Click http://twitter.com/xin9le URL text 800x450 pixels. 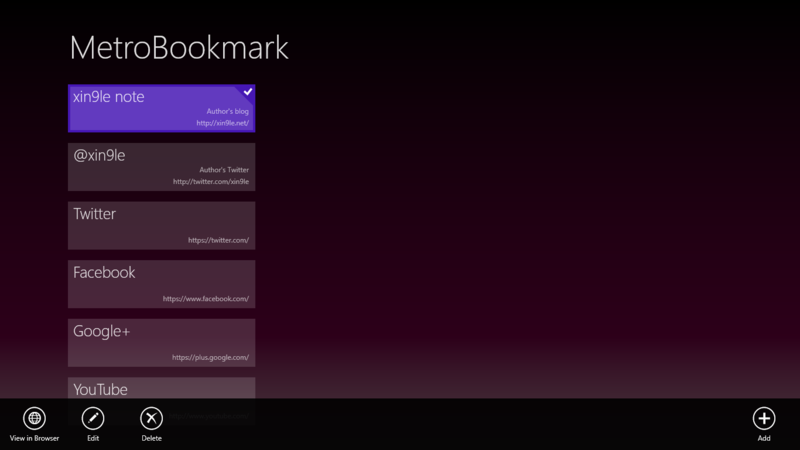pos(211,182)
